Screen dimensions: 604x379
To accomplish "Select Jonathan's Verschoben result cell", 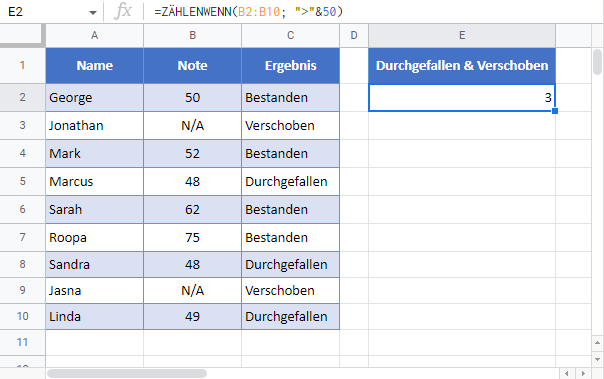I will (x=290, y=126).
